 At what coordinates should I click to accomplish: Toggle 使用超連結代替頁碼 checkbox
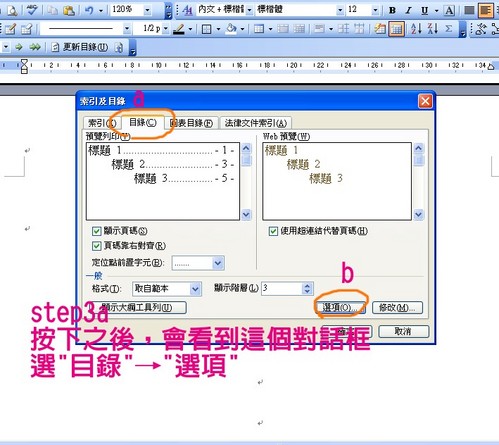273,231
